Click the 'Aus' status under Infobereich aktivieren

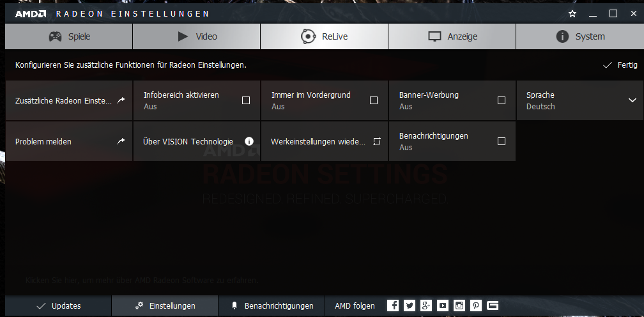150,106
